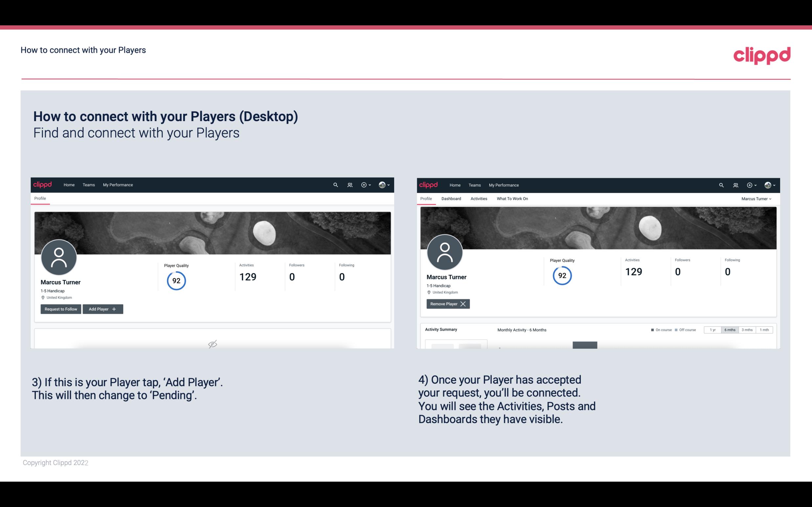Click the Activities tab on right profile

[478, 199]
